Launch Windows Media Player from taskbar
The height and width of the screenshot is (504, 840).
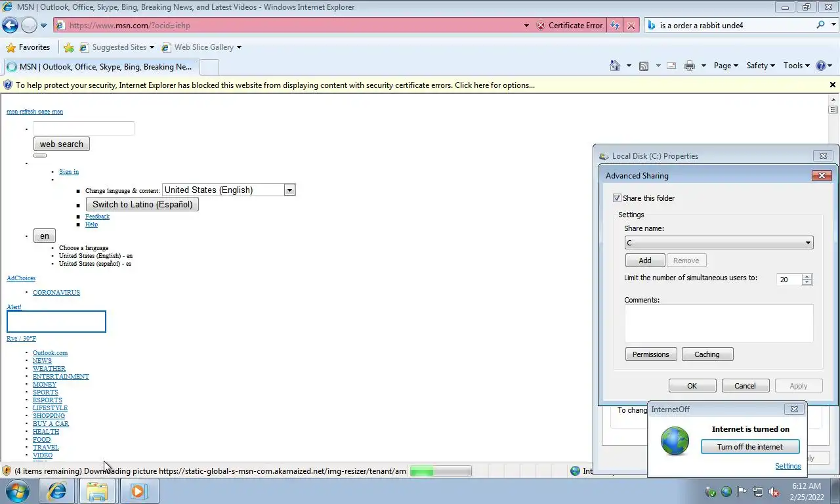(138, 491)
